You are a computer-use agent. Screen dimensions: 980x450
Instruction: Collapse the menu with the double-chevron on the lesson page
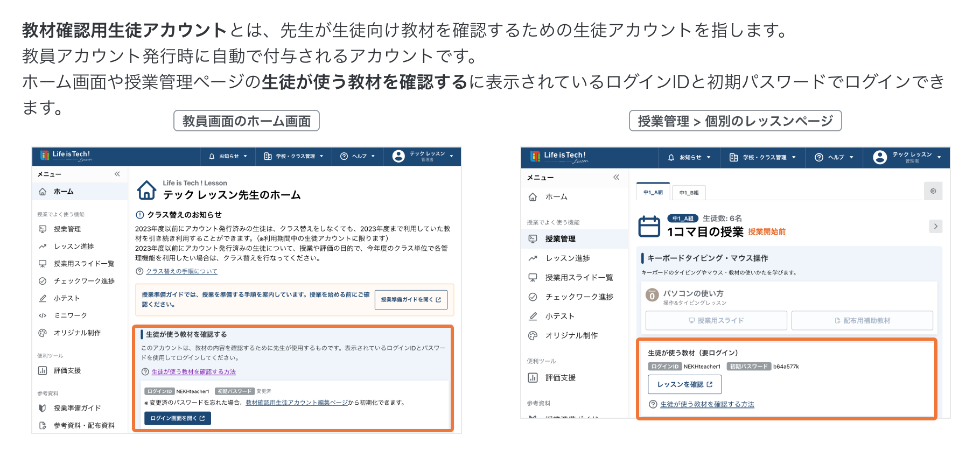(x=616, y=177)
